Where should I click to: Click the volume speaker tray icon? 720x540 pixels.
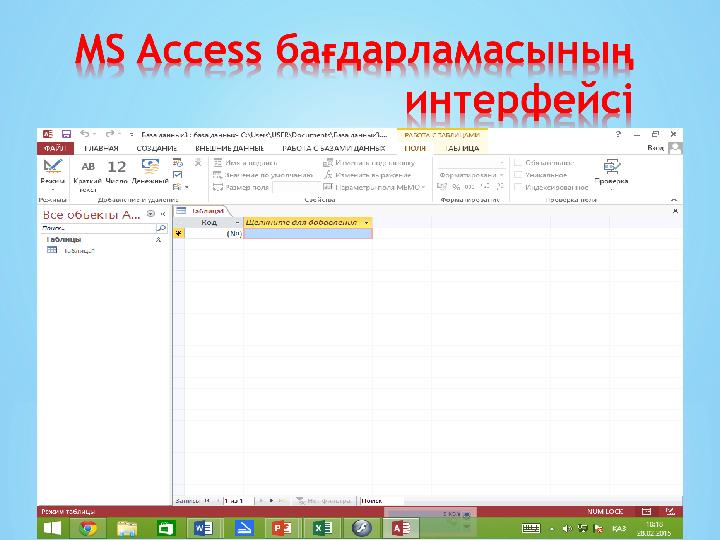[x=567, y=529]
